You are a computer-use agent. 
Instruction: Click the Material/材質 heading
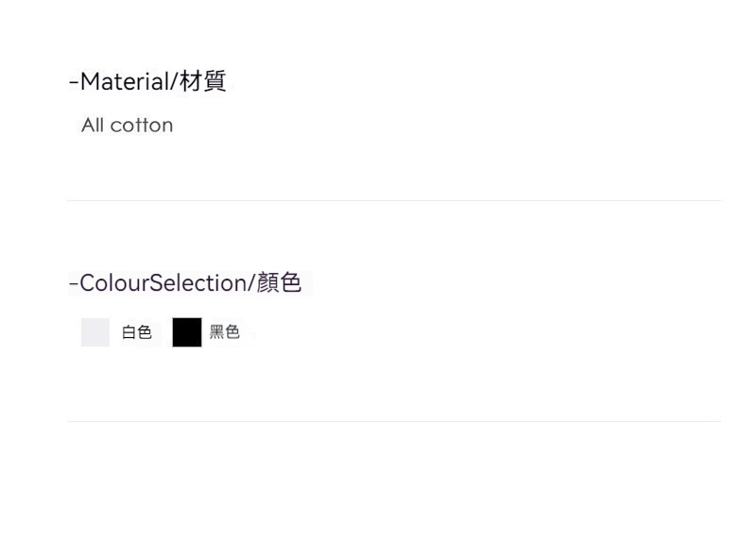(x=147, y=82)
